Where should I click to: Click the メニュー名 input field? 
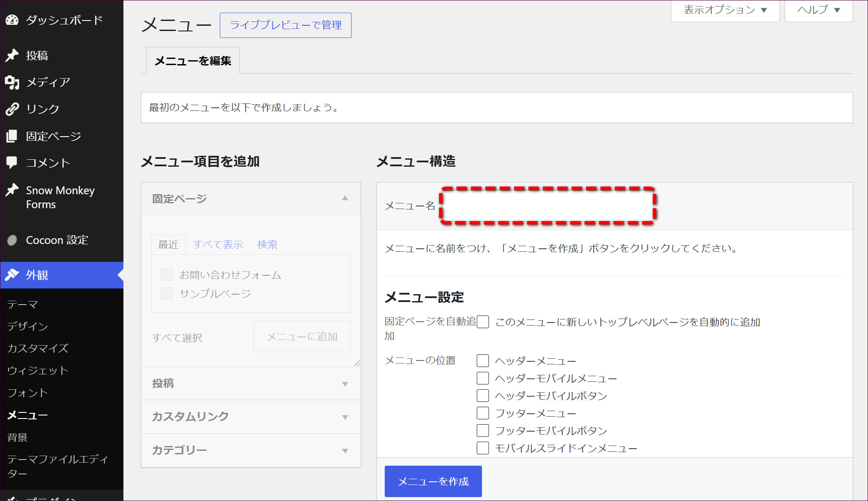coord(547,206)
